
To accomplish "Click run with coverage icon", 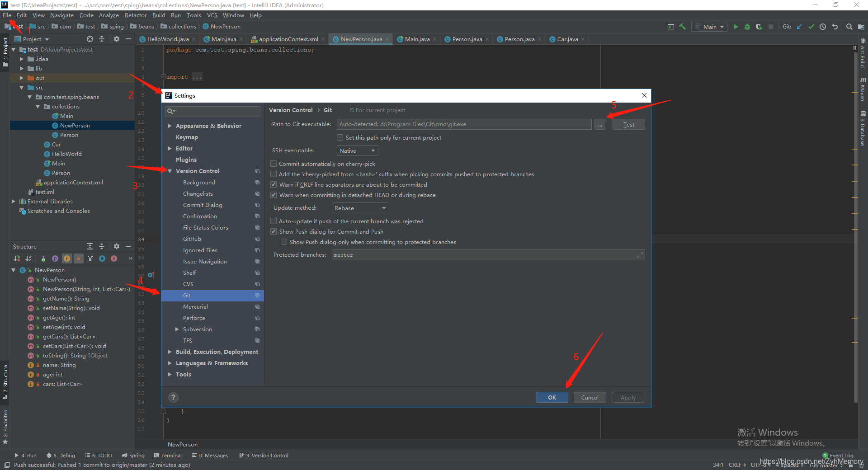I will 759,27.
